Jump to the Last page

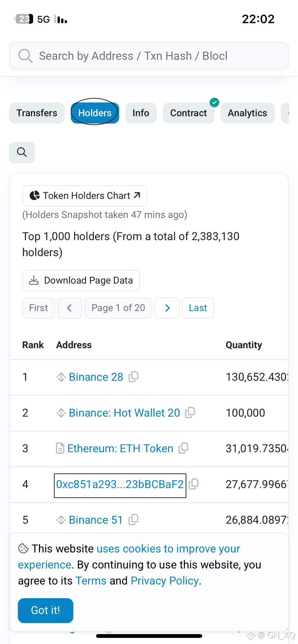coord(198,308)
